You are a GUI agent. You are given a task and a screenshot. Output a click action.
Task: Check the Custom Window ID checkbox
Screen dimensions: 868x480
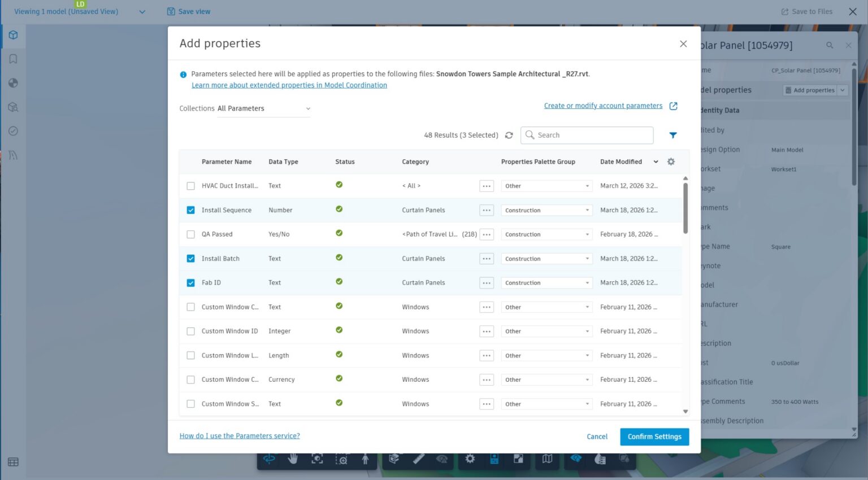point(190,331)
